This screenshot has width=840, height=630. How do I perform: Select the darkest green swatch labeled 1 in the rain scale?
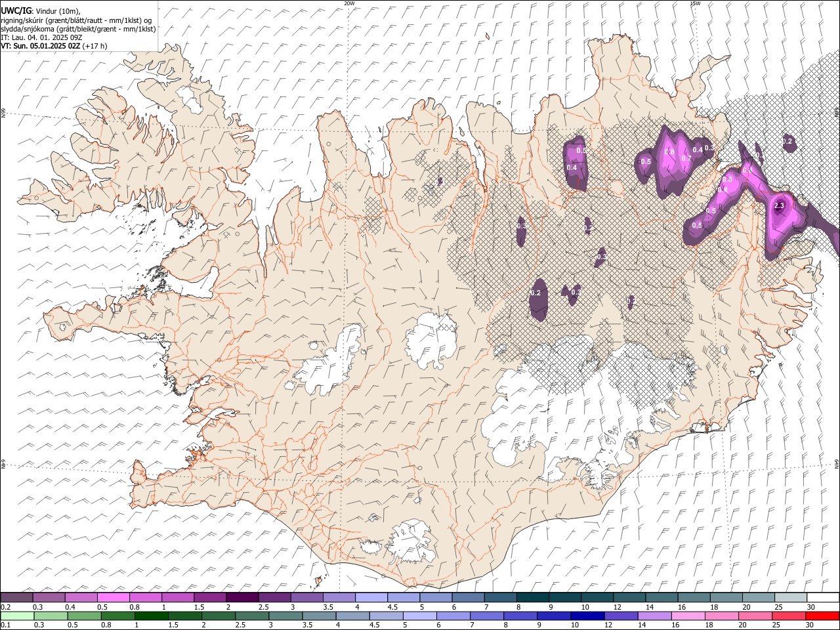click(x=152, y=616)
